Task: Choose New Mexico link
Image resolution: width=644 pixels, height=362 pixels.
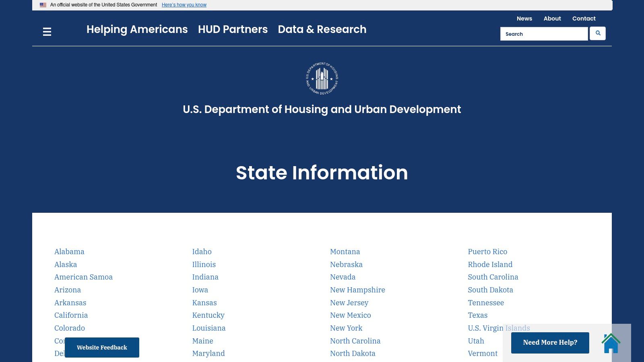Action: point(351,315)
